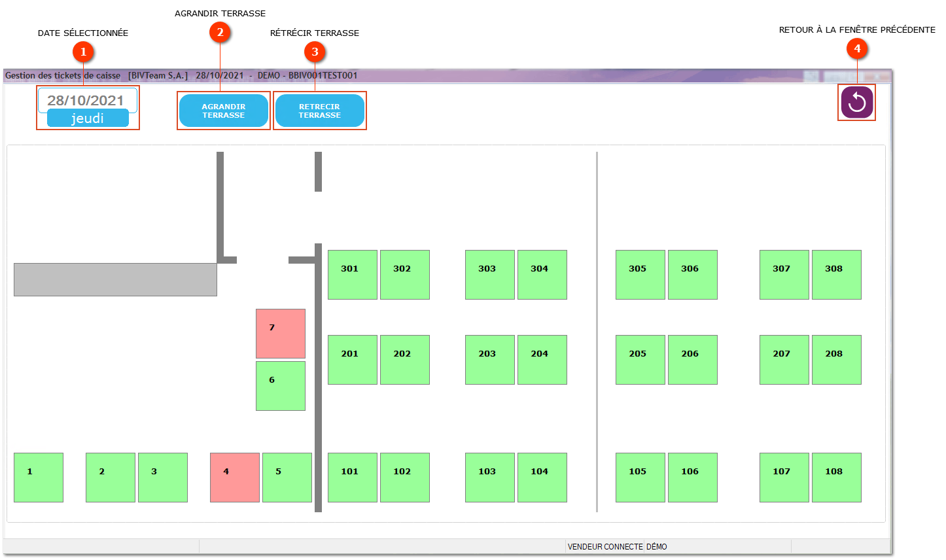Select table 106 in the bottom row
This screenshot has width=946, height=560.
coord(692,478)
